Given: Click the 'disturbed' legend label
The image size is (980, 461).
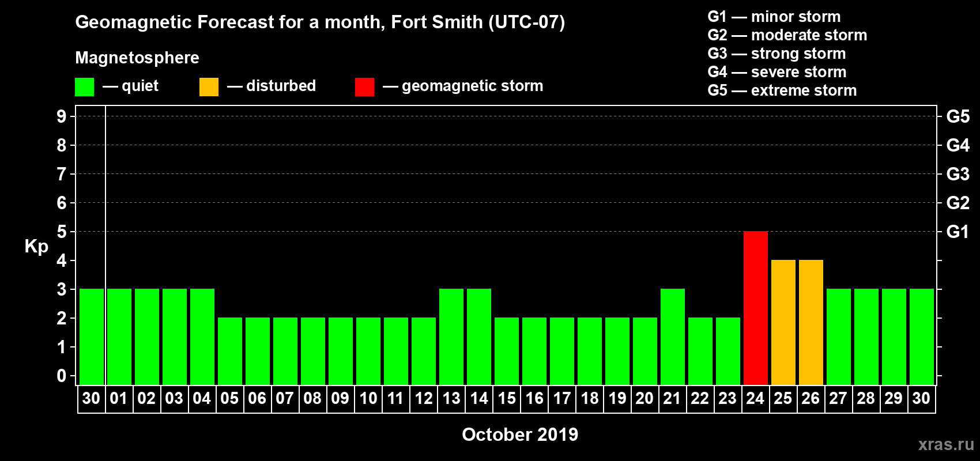Looking at the screenshot, I should pos(281,86).
